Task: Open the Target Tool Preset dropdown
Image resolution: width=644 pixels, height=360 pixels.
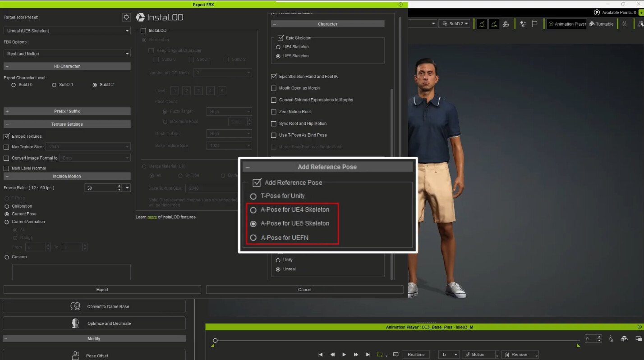Action: pyautogui.click(x=67, y=31)
